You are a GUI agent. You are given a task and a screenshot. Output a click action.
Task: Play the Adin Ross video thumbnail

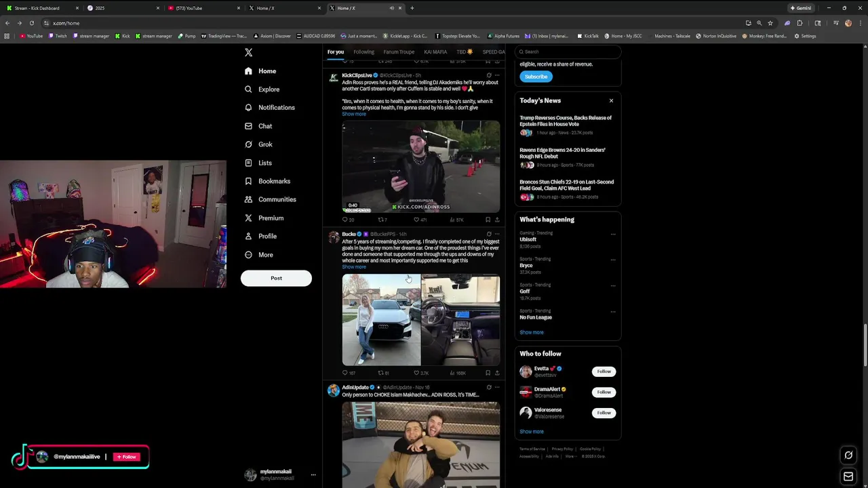tap(421, 167)
